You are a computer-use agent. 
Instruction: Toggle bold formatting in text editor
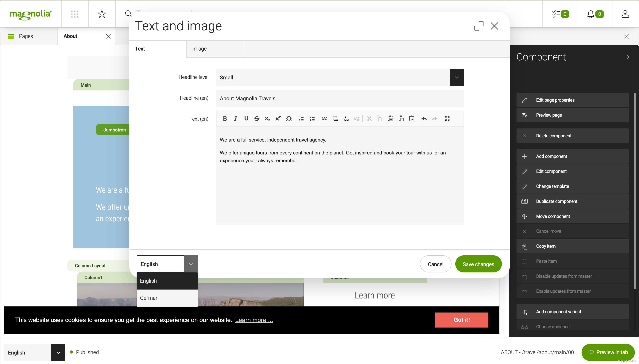[x=225, y=119]
